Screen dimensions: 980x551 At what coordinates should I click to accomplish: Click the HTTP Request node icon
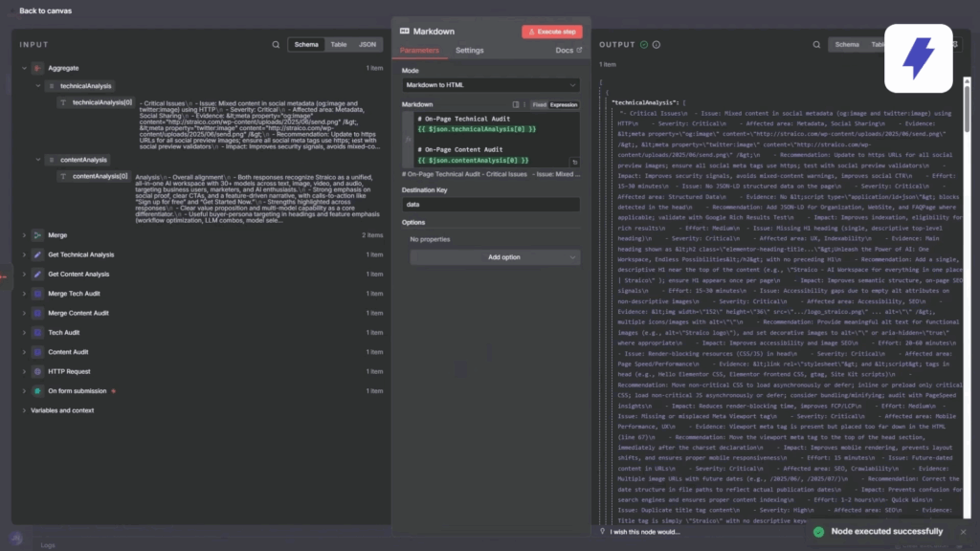[37, 371]
